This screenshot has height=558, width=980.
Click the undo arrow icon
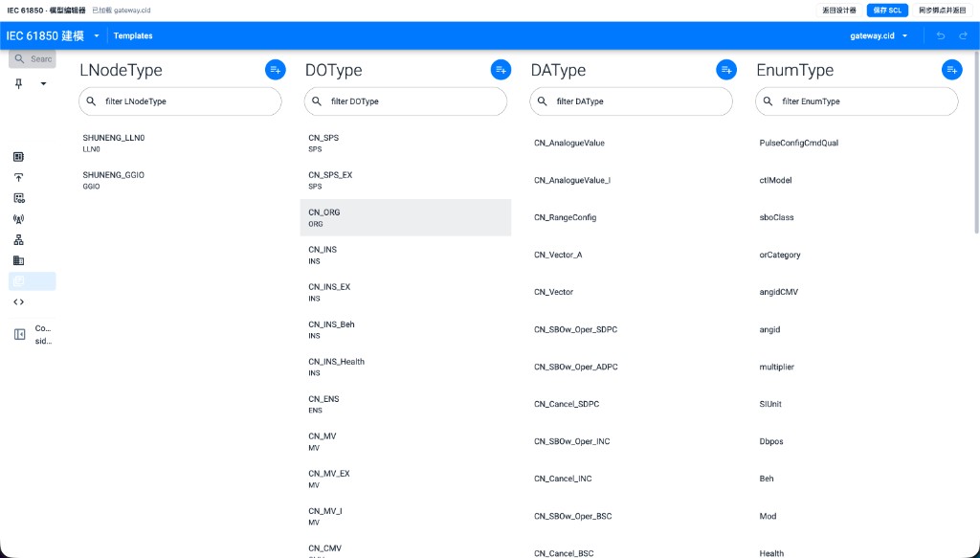click(x=941, y=35)
